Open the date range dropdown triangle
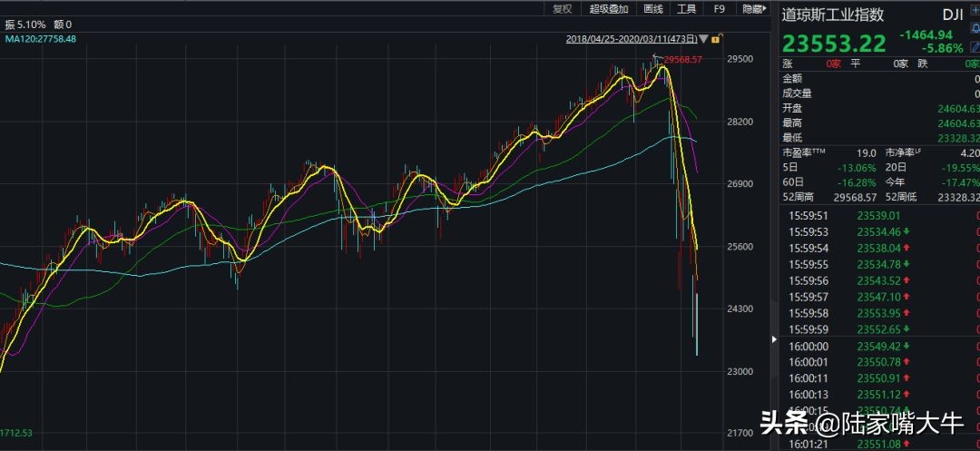The width and height of the screenshot is (980, 451). [704, 39]
